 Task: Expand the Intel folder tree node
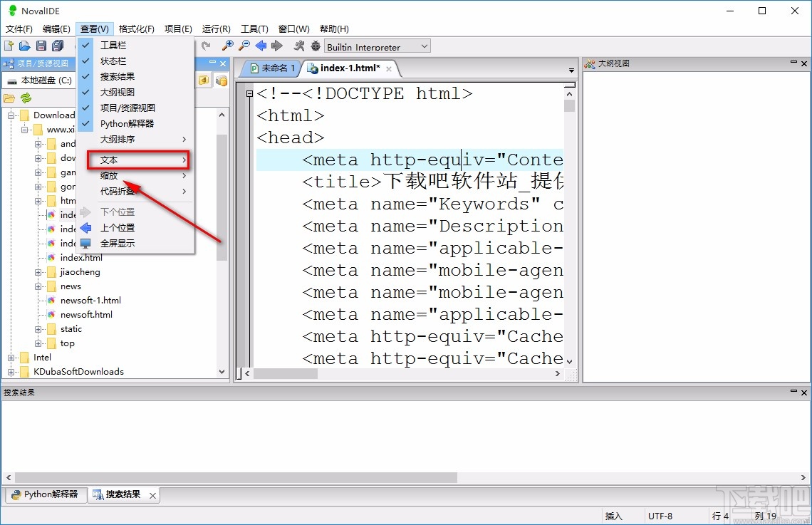pos(11,358)
